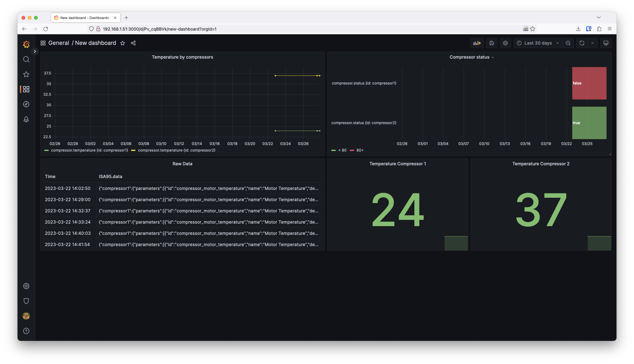Open the share dashboard dialog
This screenshot has width=634, height=364.
(x=133, y=43)
